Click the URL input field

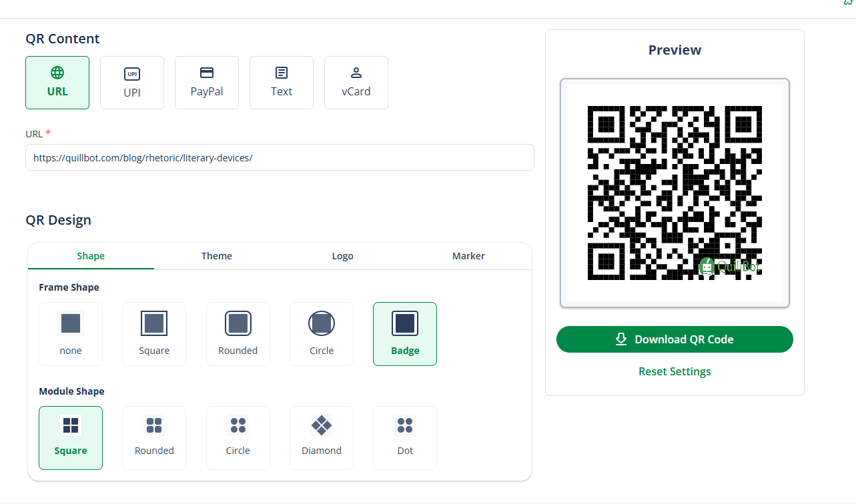[280, 158]
